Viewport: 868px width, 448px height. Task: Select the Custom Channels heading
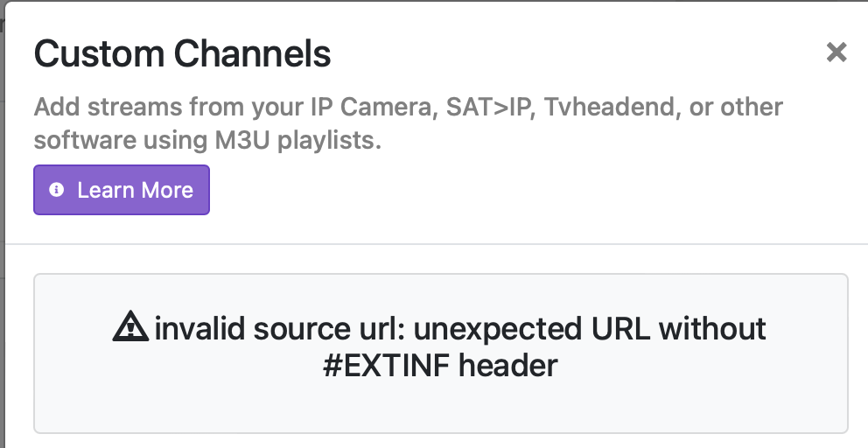(x=182, y=53)
